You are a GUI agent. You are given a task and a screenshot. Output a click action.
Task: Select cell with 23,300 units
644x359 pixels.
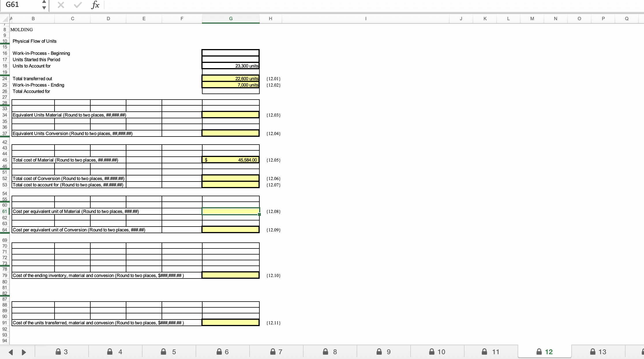[x=231, y=66]
